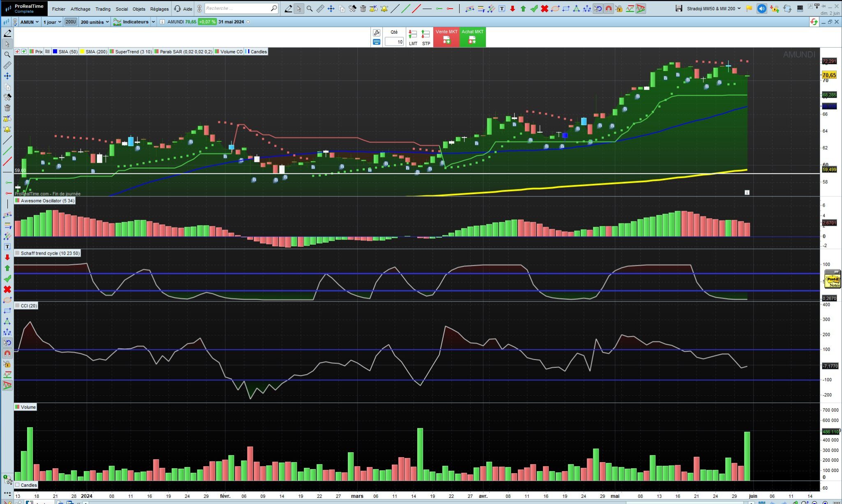
Task: Toggle the Candles checkbox at bottom left
Action: [18, 485]
